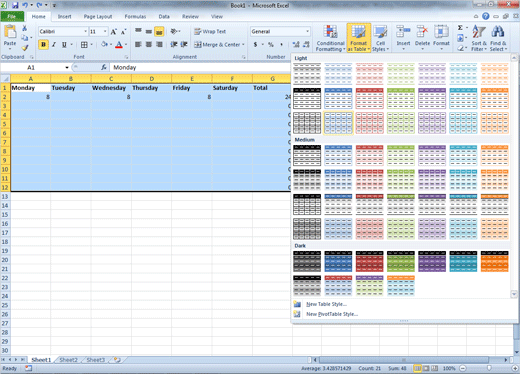Open Find & Select binoculars icon
Image resolution: width=520 pixels, height=374 pixels.
tap(498, 32)
